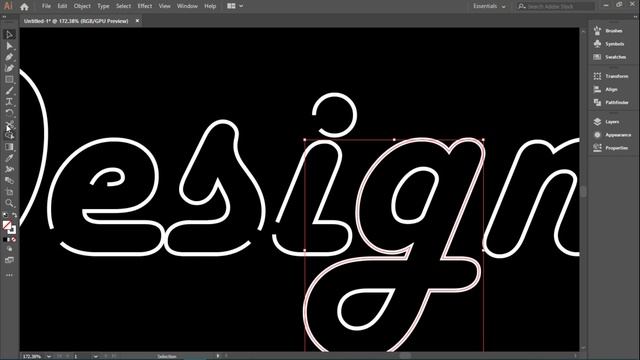
Task: Open zoom level dropdown arrow
Action: coord(49,356)
